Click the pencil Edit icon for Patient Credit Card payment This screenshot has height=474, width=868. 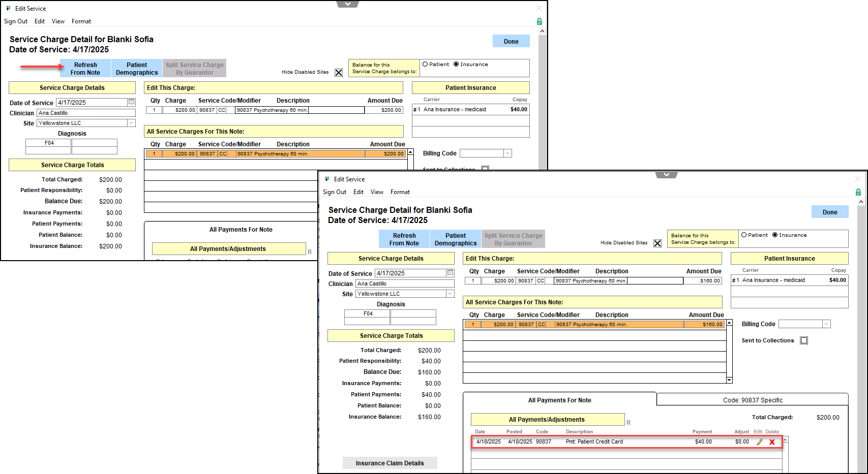(x=759, y=442)
